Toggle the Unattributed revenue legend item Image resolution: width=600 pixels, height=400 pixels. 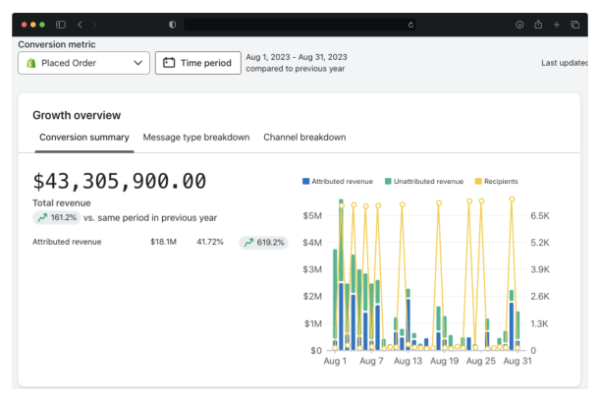tap(423, 181)
